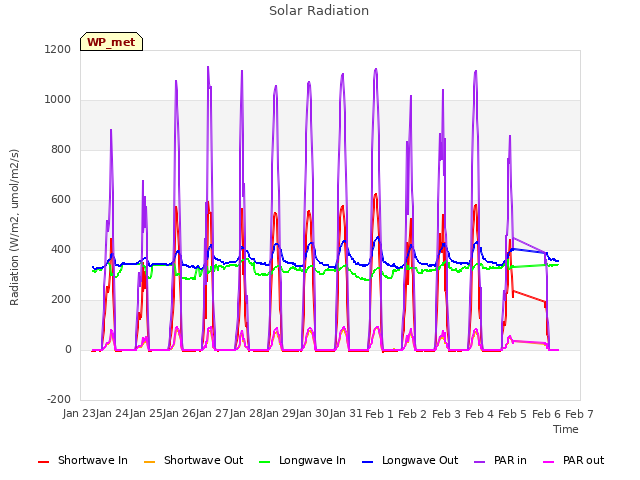The image size is (640, 480).
Task: Click the 800 y-axis tick label
Action: click(61, 149)
